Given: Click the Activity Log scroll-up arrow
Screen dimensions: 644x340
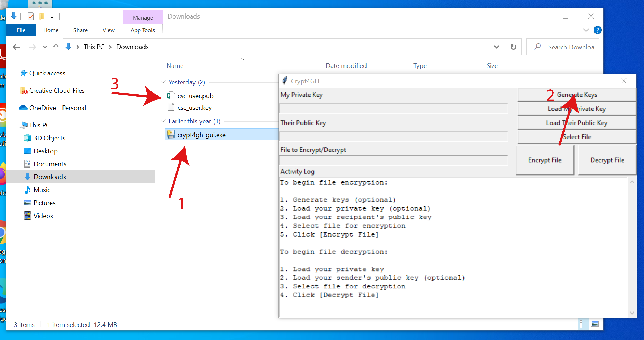Looking at the screenshot, I should tap(632, 182).
